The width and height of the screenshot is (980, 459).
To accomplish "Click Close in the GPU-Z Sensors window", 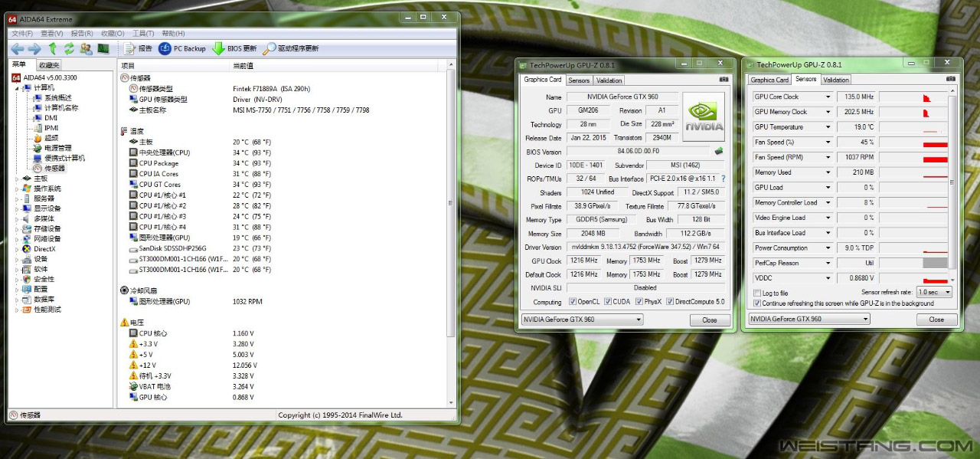I will click(x=936, y=320).
